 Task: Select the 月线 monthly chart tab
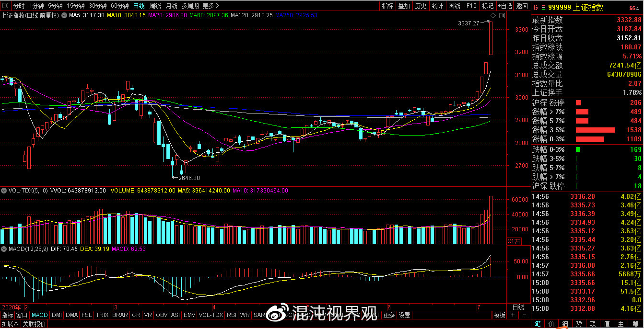click(x=171, y=6)
